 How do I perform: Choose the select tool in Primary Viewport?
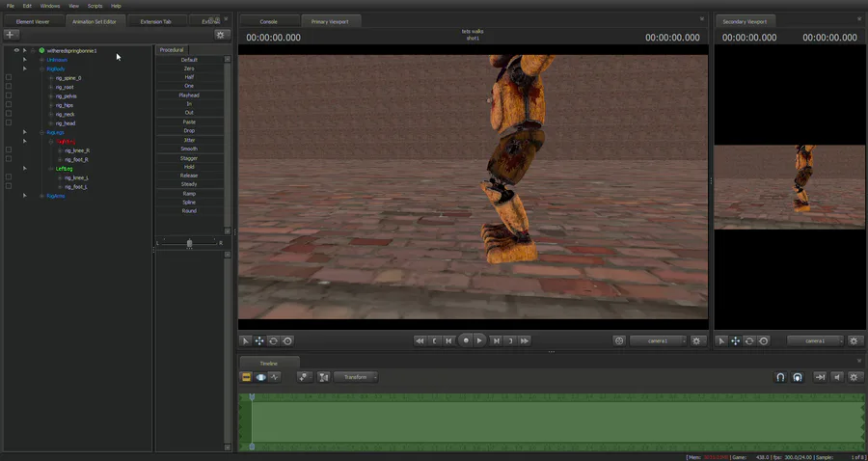(246, 340)
